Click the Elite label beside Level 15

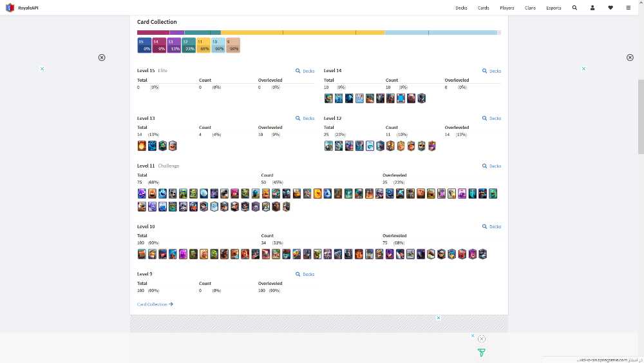tap(163, 71)
